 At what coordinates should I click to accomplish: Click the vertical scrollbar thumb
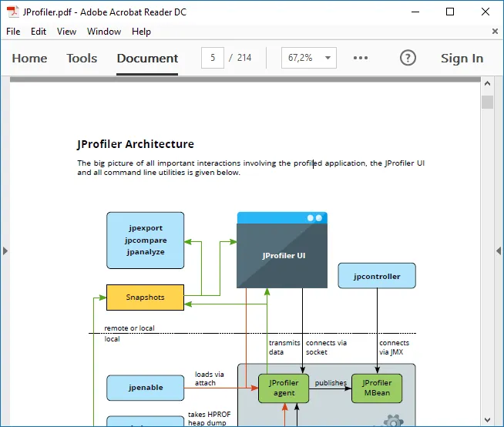[487, 103]
